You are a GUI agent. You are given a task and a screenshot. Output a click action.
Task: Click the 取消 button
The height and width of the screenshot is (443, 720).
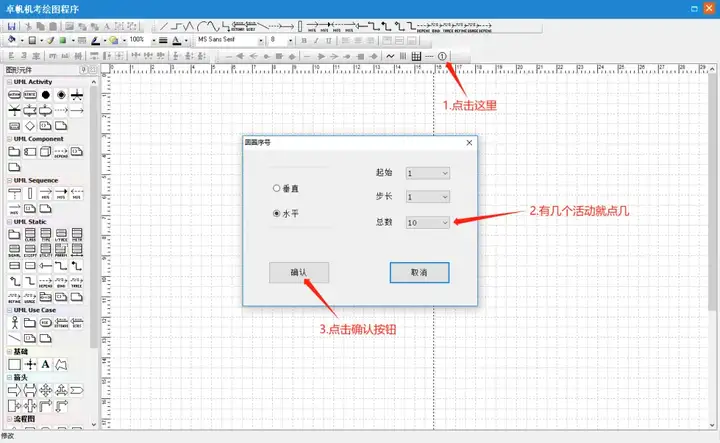(x=419, y=273)
